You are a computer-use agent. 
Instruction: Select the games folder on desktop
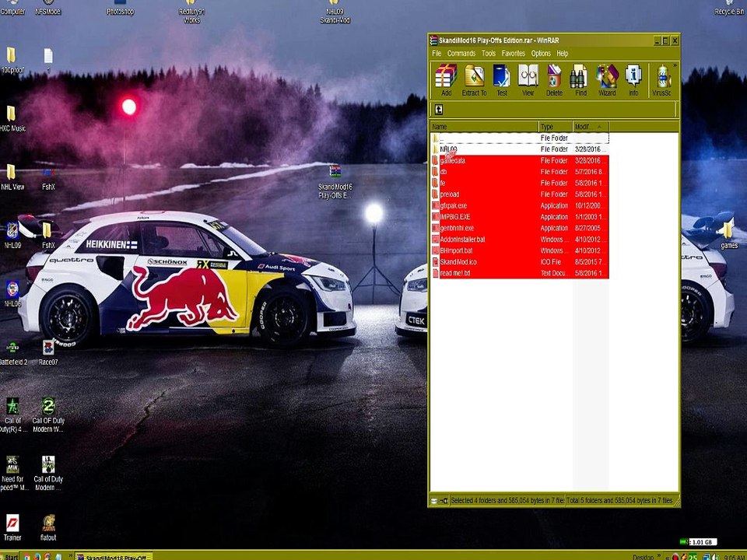coord(729,235)
